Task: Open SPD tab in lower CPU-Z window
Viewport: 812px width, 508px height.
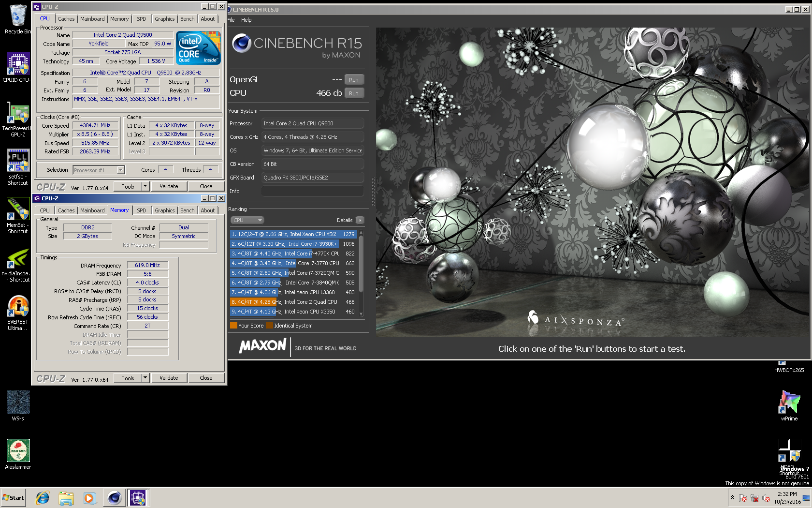Action: [x=142, y=210]
